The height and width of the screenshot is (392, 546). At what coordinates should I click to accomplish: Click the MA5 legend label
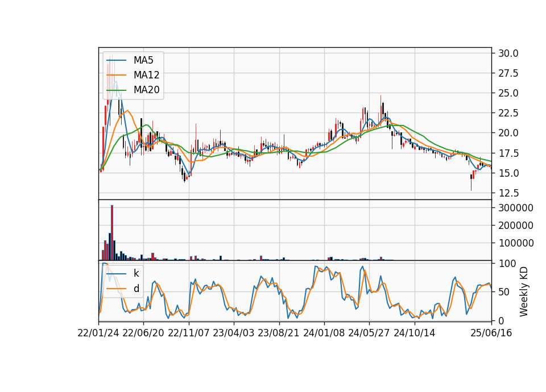click(x=143, y=60)
